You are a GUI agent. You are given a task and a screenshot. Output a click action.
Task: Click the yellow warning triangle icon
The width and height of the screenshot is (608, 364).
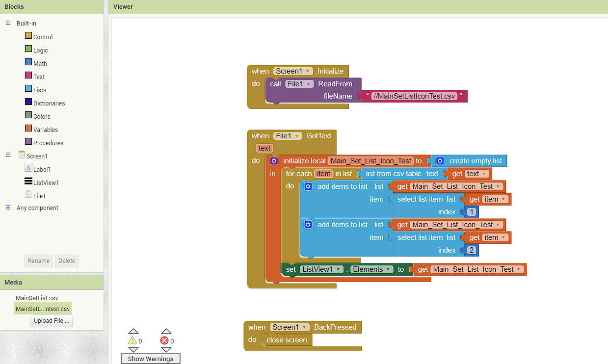pyautogui.click(x=132, y=340)
